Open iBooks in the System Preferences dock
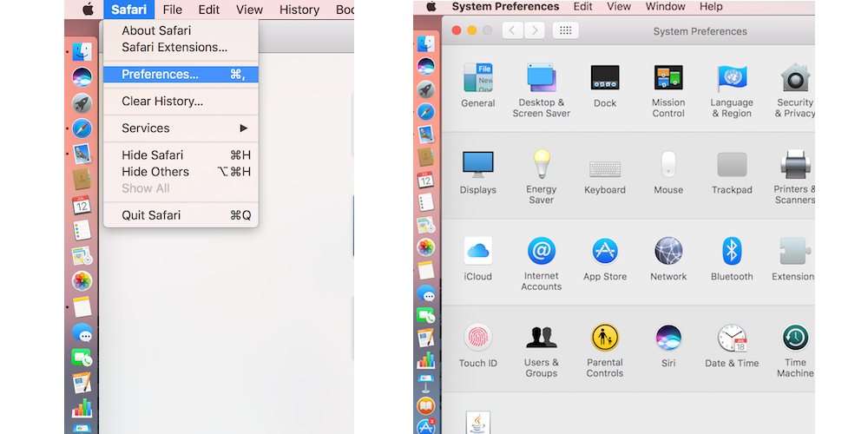Screen dimensions: 868x434 click(x=425, y=406)
